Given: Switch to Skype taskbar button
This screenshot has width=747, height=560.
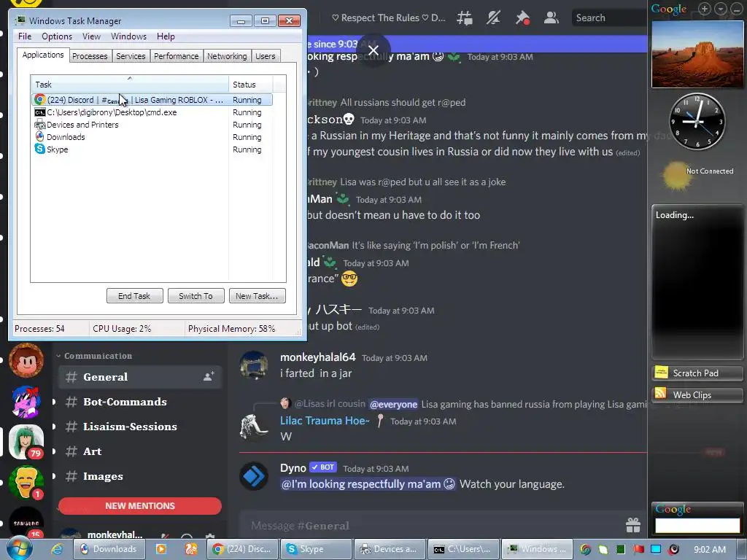Looking at the screenshot, I should [316, 549].
